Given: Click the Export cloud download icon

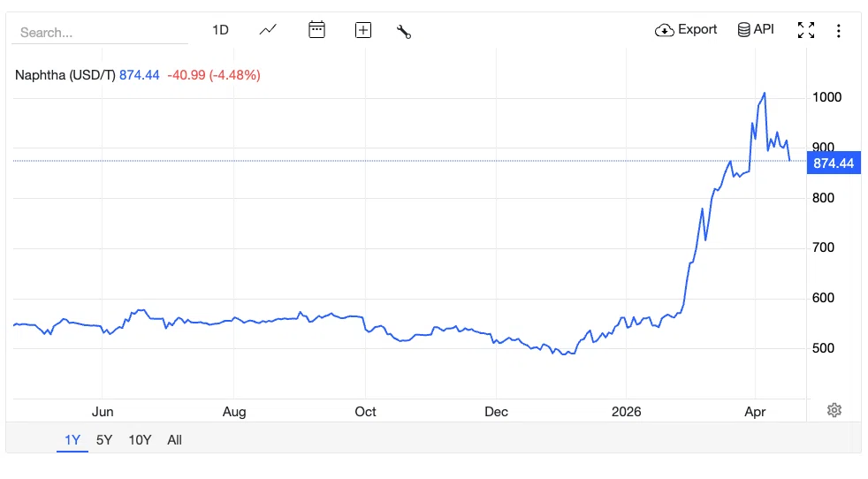Looking at the screenshot, I should (x=665, y=30).
